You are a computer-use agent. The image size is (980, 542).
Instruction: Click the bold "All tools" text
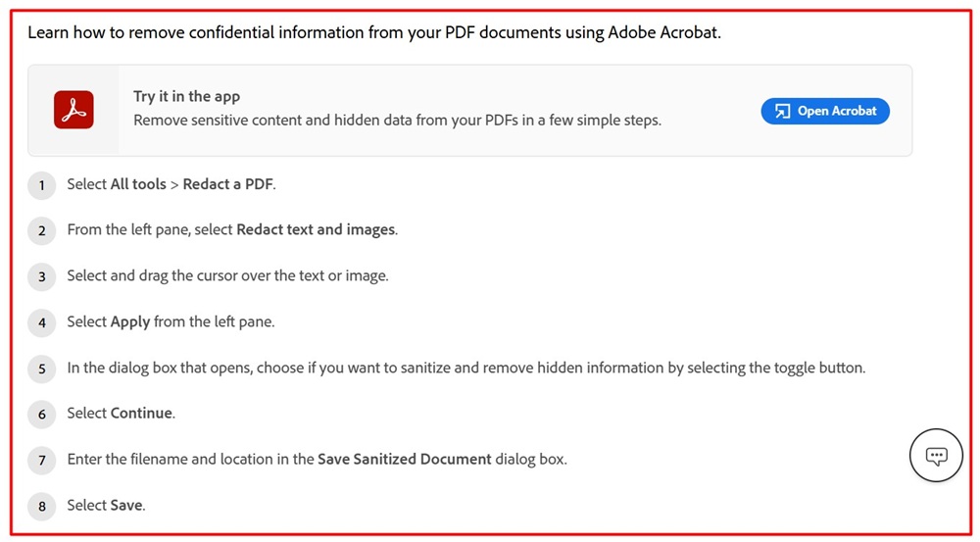click(138, 184)
